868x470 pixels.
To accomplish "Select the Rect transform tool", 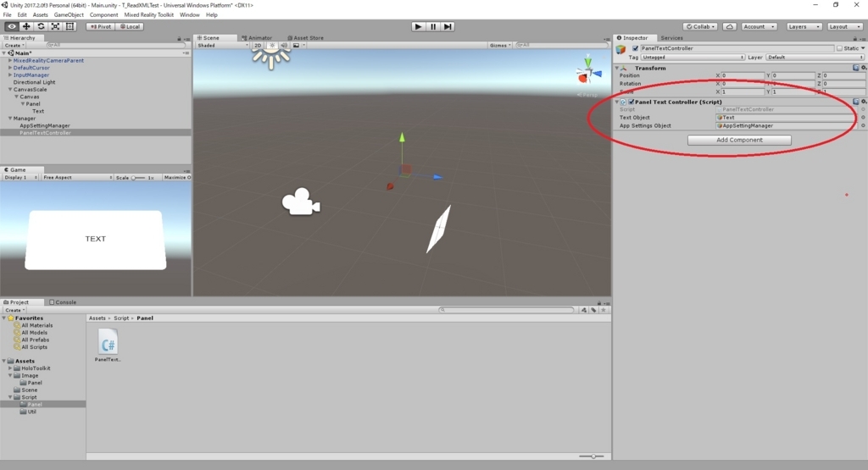I will [x=70, y=26].
